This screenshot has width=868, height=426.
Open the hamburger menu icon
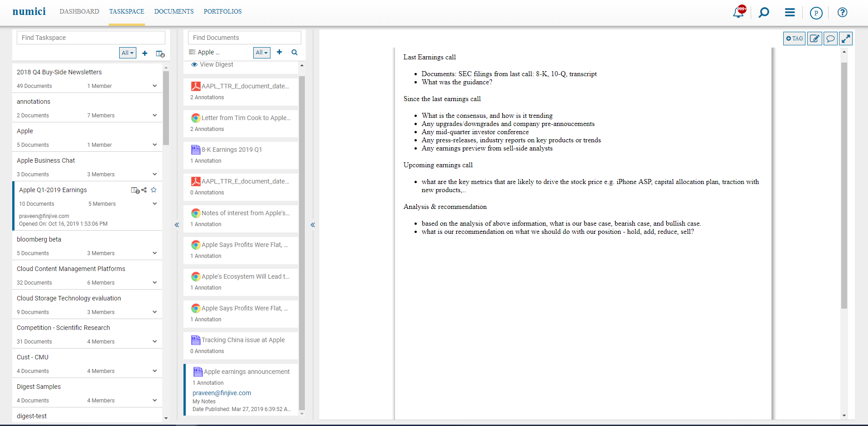coord(790,12)
